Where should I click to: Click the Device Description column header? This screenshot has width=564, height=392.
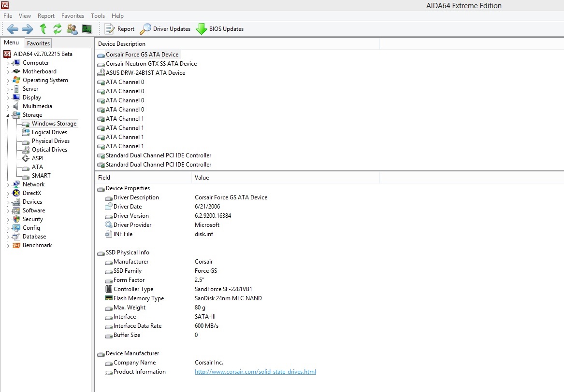pos(237,44)
